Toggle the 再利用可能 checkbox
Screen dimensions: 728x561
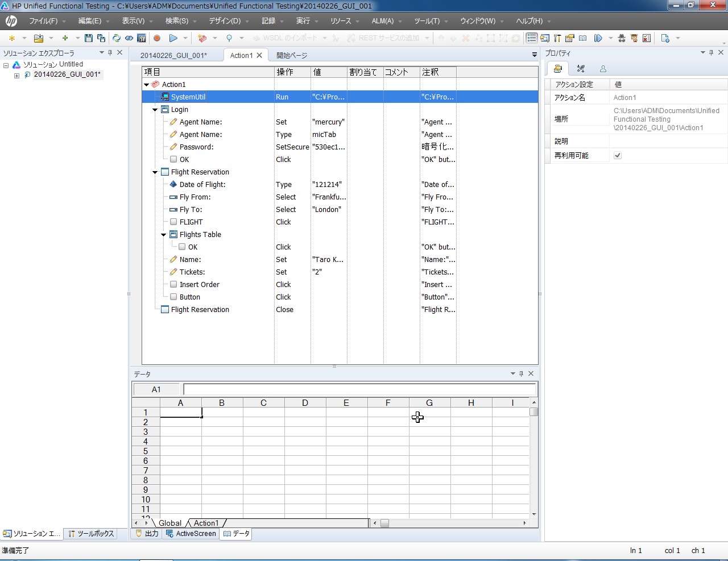tap(618, 155)
